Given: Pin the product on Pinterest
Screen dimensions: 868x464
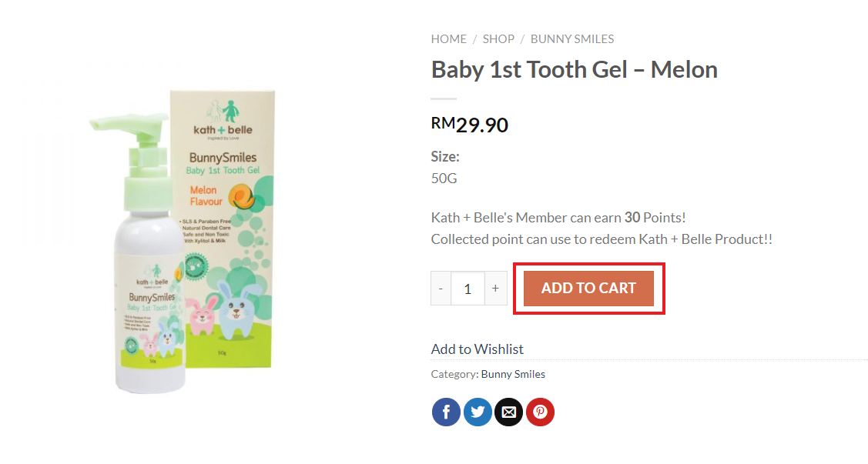Looking at the screenshot, I should (540, 412).
